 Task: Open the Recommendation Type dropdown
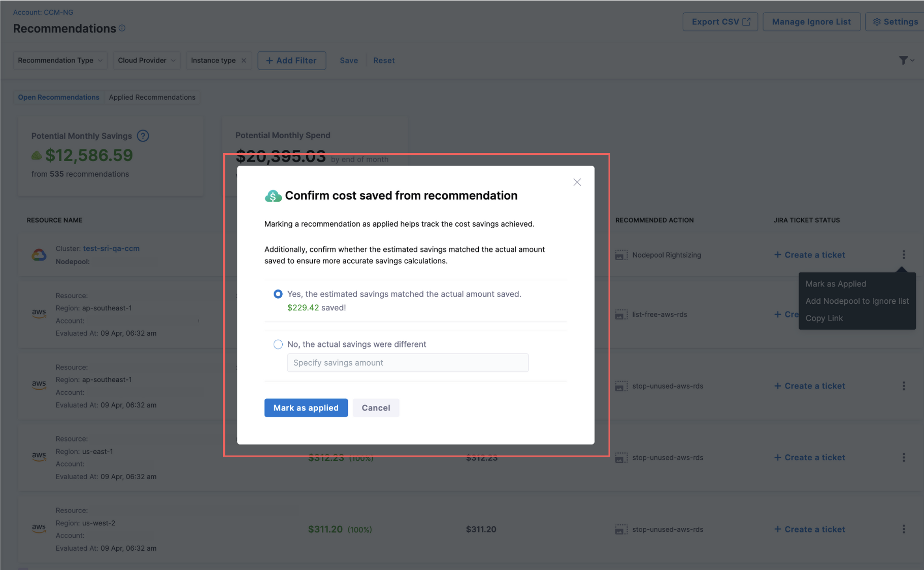60,60
